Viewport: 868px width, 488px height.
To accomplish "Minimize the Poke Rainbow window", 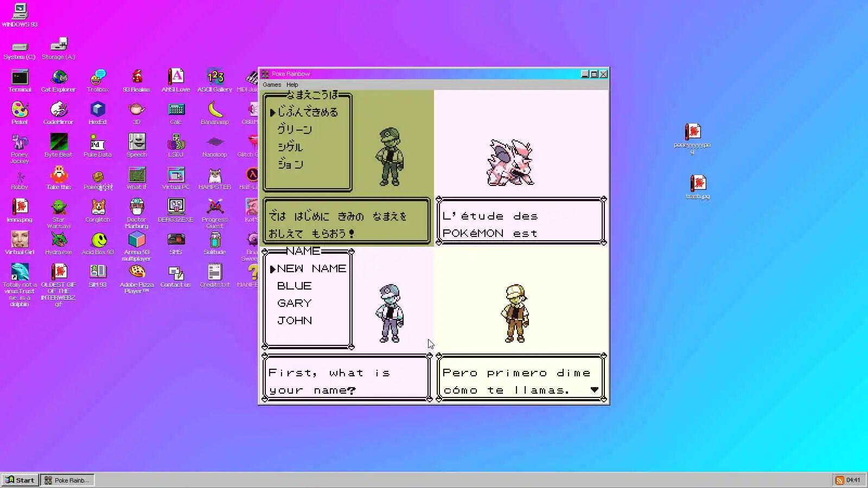I will click(585, 74).
